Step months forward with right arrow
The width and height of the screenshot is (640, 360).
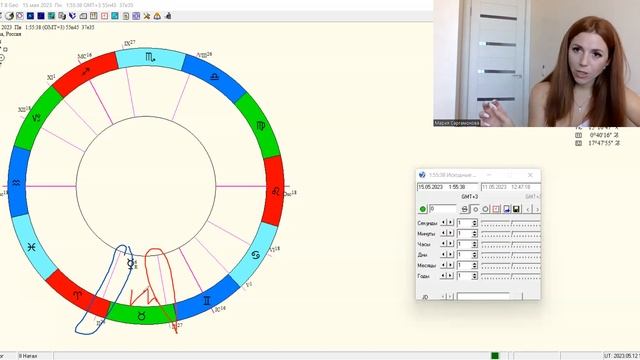click(451, 265)
